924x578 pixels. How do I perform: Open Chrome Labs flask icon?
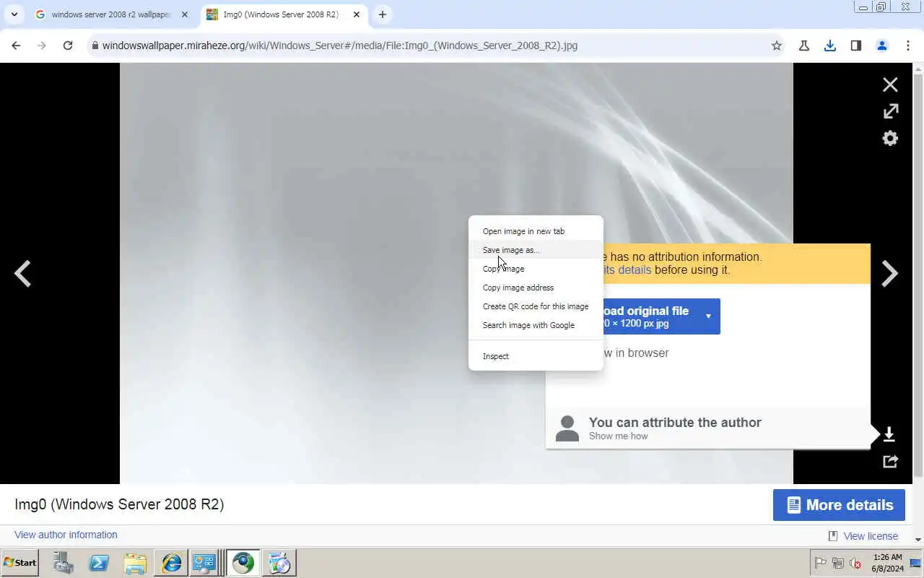(803, 46)
